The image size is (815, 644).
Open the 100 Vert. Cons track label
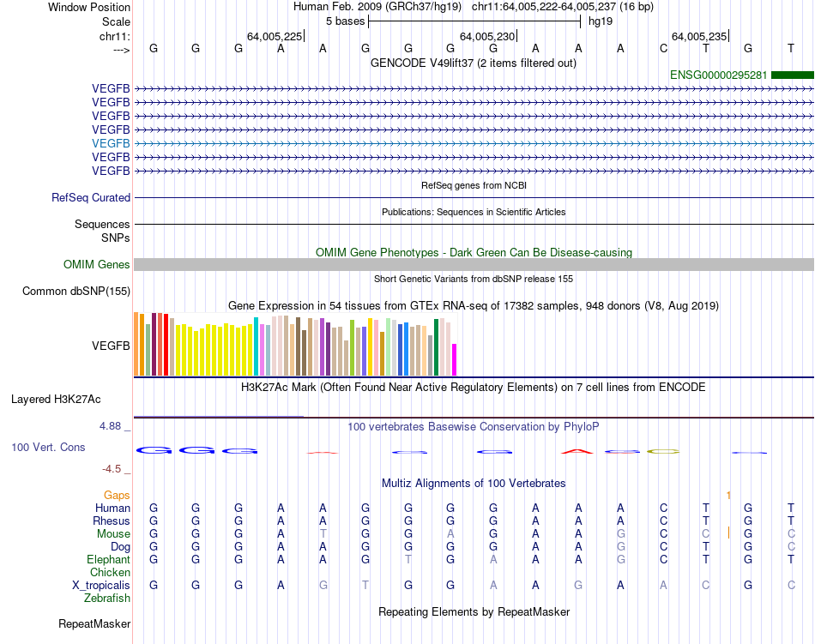tap(48, 448)
